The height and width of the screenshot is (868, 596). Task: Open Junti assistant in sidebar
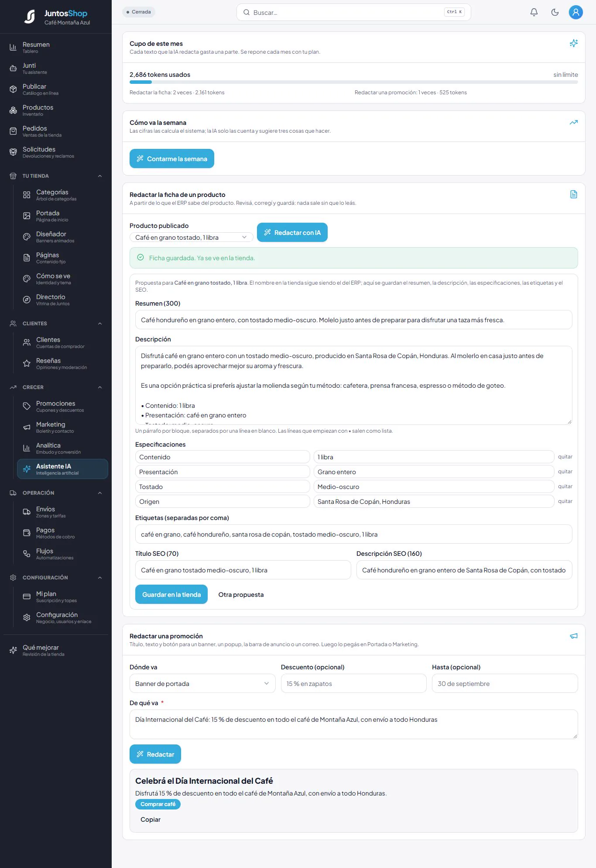pos(56,68)
